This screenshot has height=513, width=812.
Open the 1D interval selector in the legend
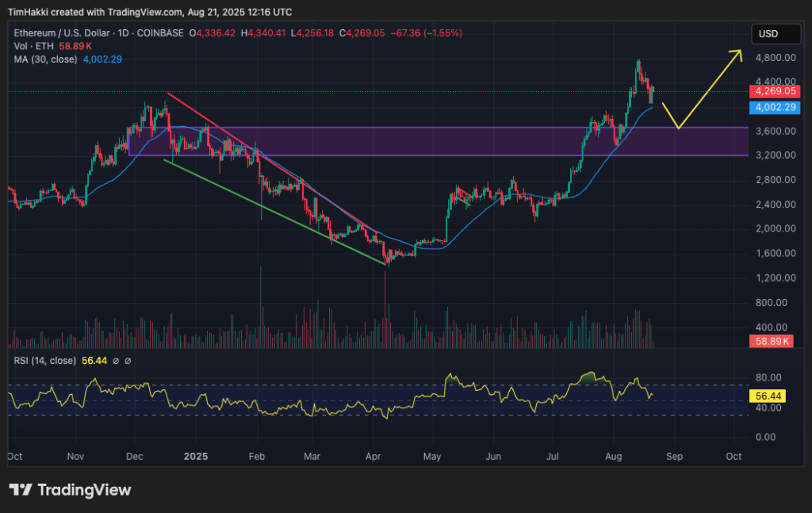click(x=124, y=34)
